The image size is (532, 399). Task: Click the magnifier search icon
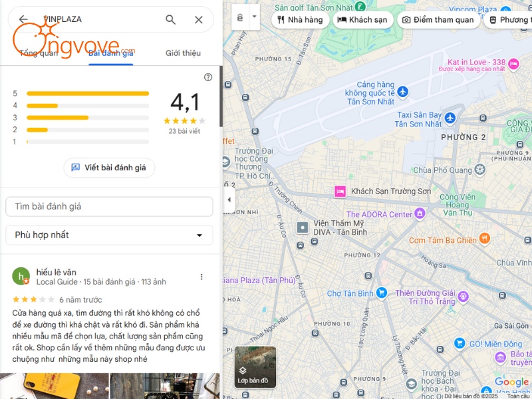pos(171,20)
